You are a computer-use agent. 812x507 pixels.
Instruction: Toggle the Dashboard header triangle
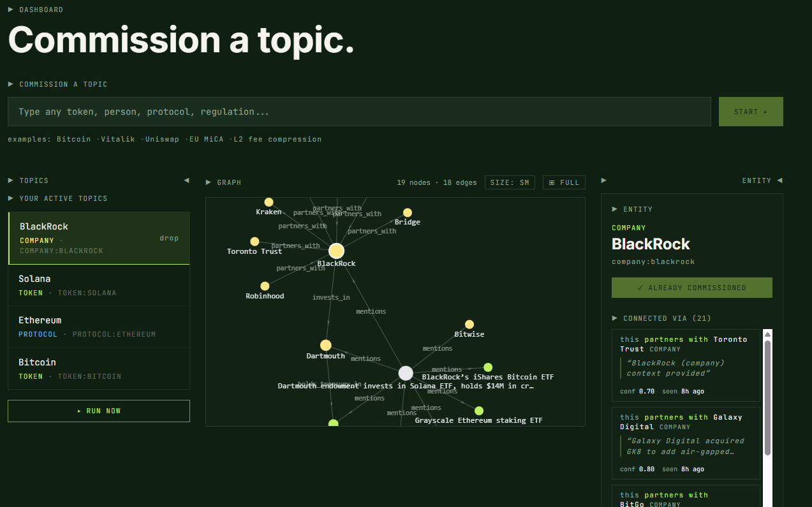pos(11,10)
